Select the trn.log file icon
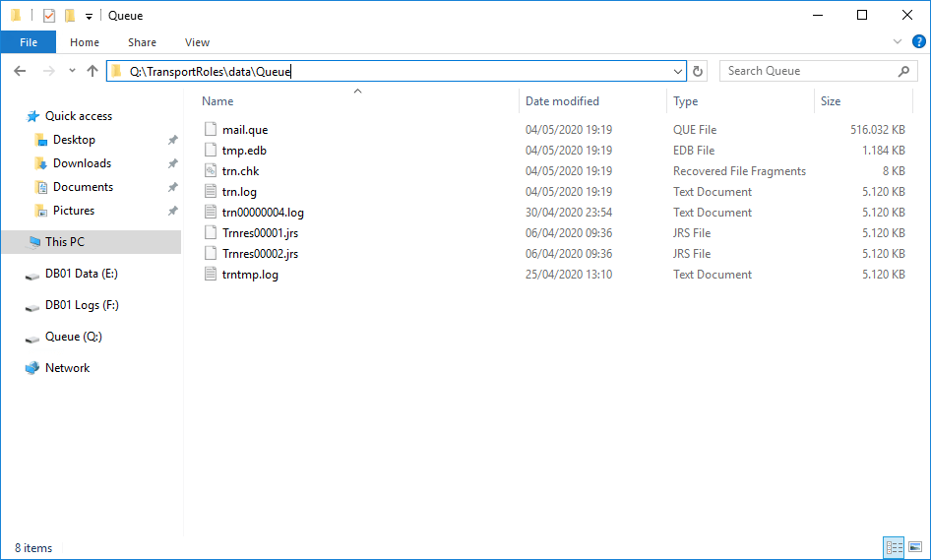This screenshot has height=560, width=931. [x=211, y=192]
